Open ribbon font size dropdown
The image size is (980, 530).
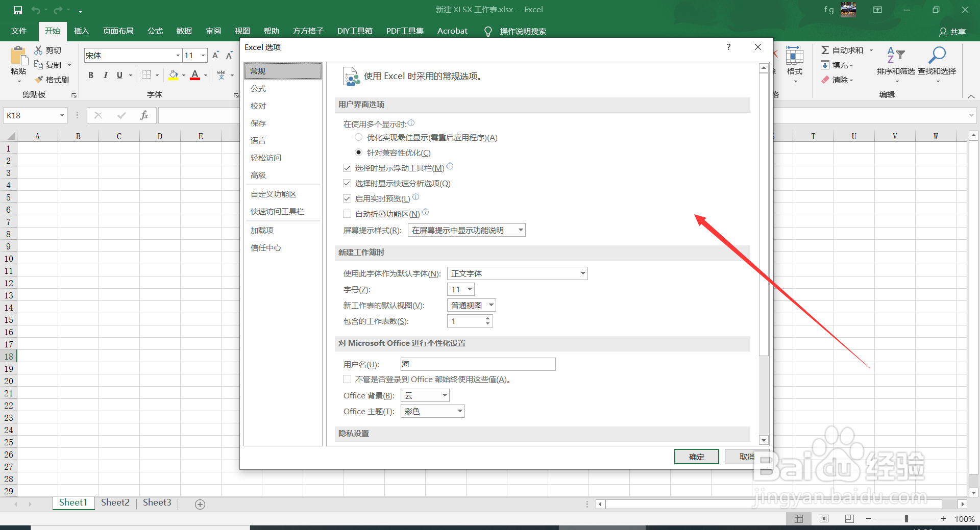pyautogui.click(x=203, y=55)
